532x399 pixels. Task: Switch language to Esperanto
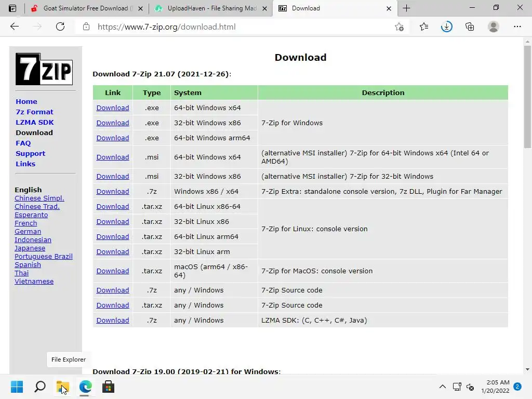tap(31, 215)
